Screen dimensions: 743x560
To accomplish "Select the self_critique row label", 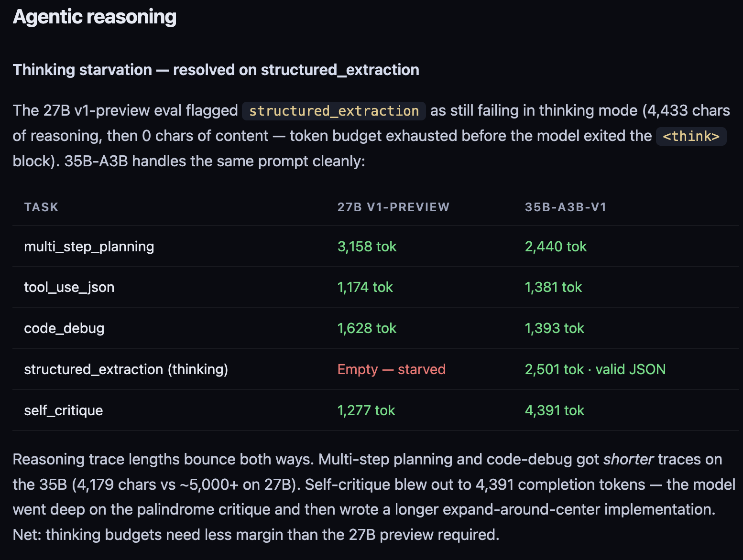I will (x=64, y=410).
